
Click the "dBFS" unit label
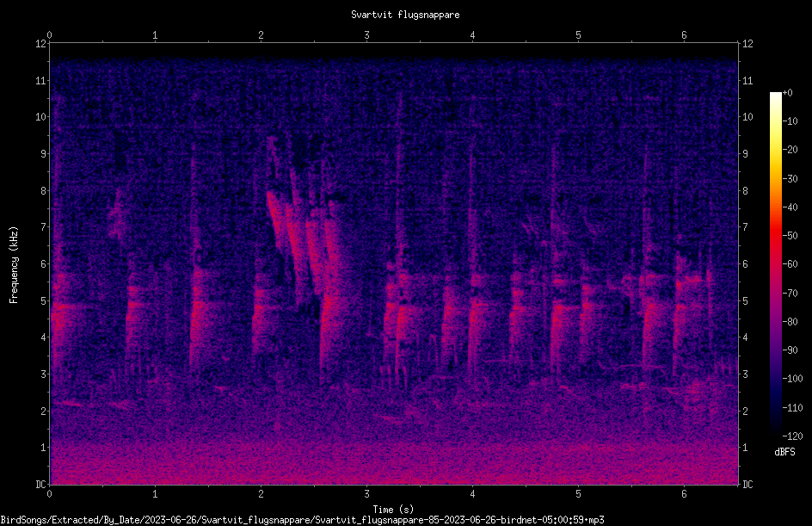coord(784,452)
